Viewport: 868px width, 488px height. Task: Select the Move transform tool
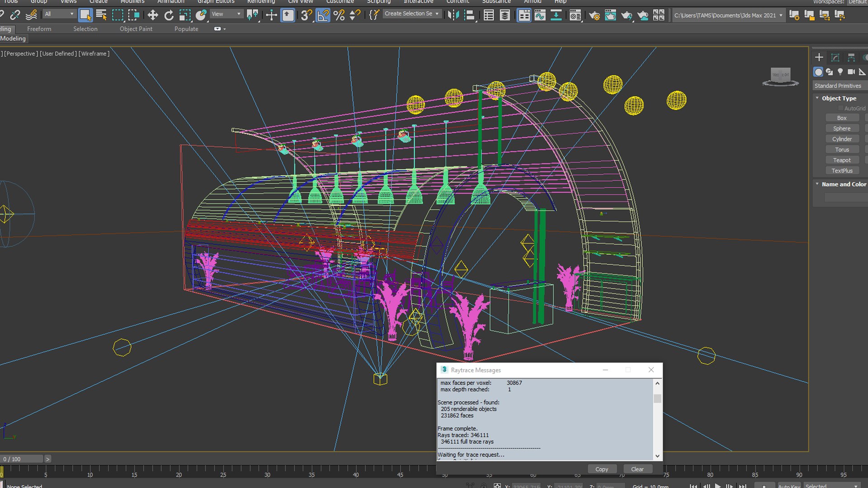pos(153,15)
